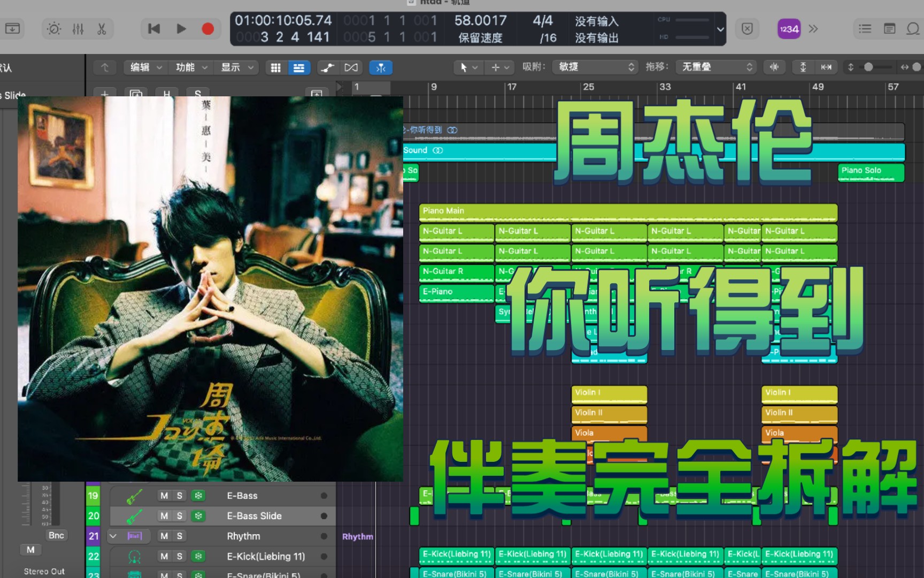Click the red Record button
The height and width of the screenshot is (578, 924).
point(208,28)
